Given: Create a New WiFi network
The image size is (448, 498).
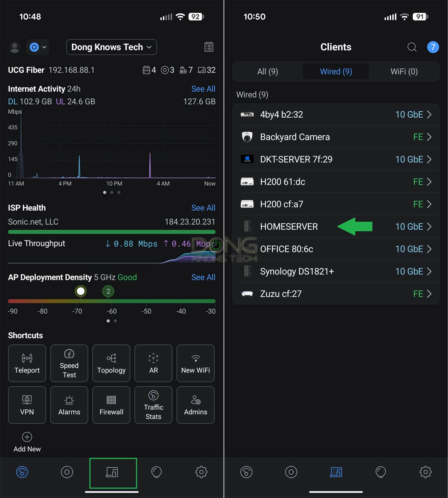Looking at the screenshot, I should point(195,363).
